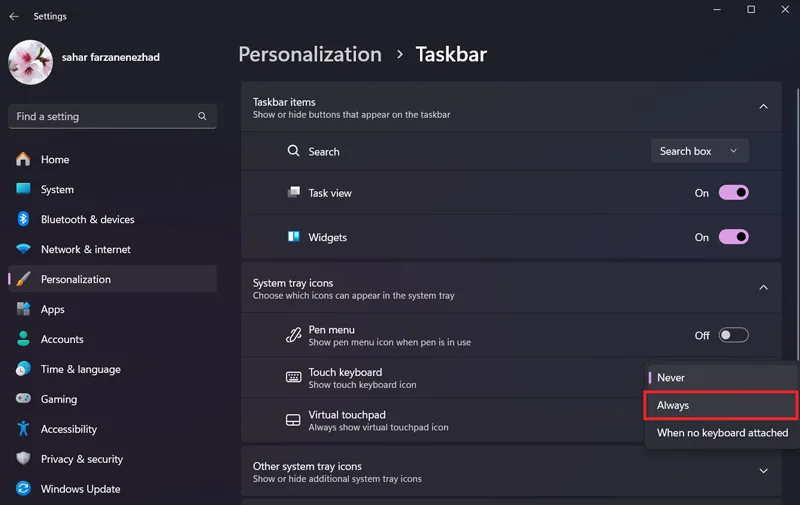Click the Task view row label
This screenshot has width=800, height=505.
[x=330, y=193]
